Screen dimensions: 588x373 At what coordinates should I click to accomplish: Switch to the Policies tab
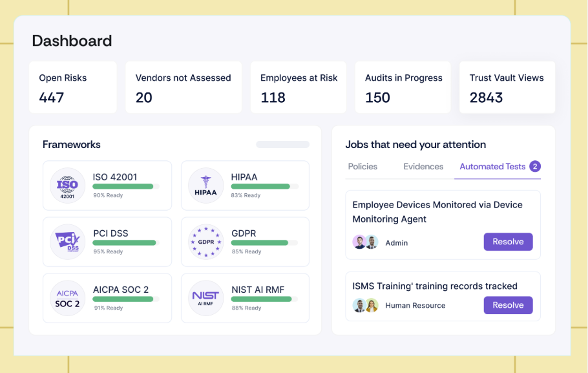[x=362, y=167]
